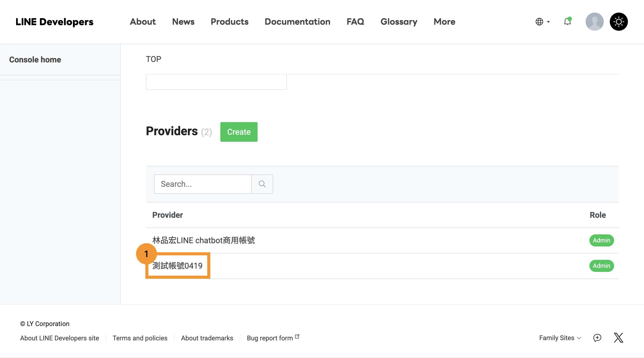Viewport: 644px width, 358px height.
Task: Click Admin badge for 測試帳號0419
Action: tap(601, 266)
